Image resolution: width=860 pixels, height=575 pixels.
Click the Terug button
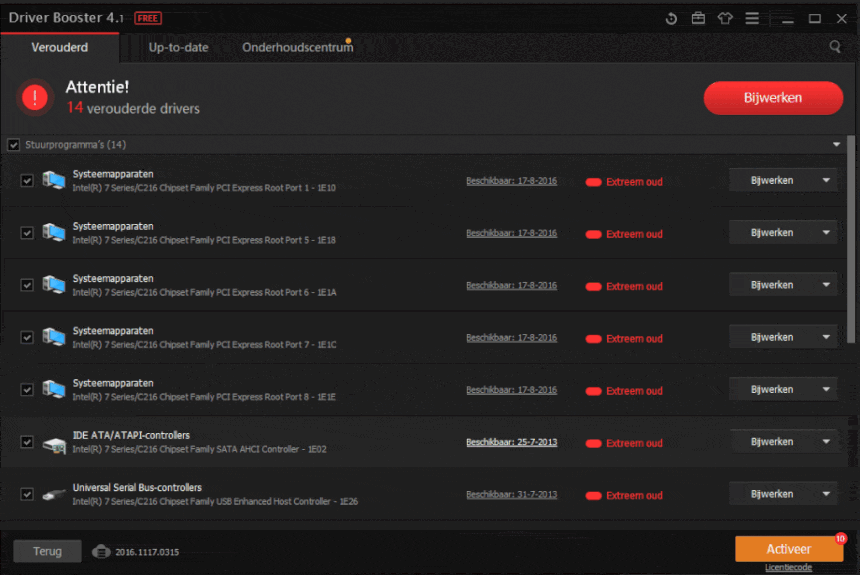(x=47, y=551)
